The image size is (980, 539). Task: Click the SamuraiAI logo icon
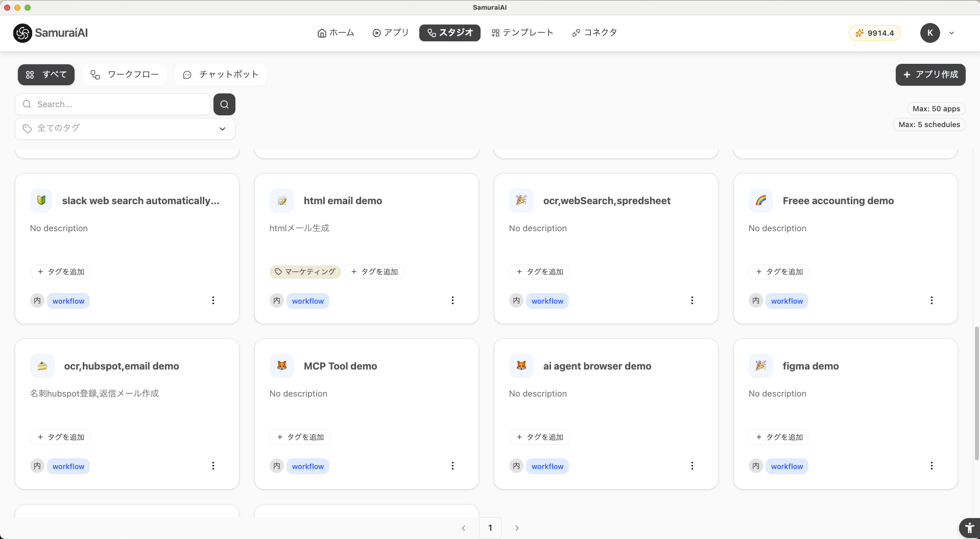tap(22, 33)
